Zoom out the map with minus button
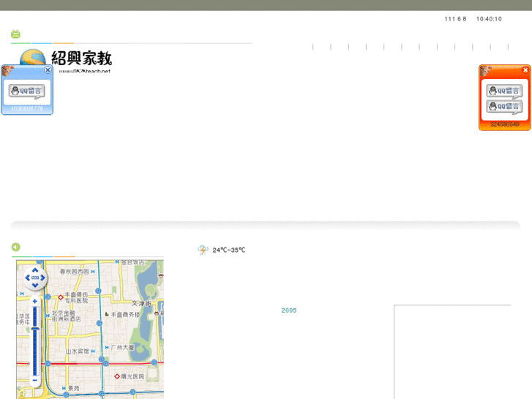The image size is (532, 399). (34, 381)
